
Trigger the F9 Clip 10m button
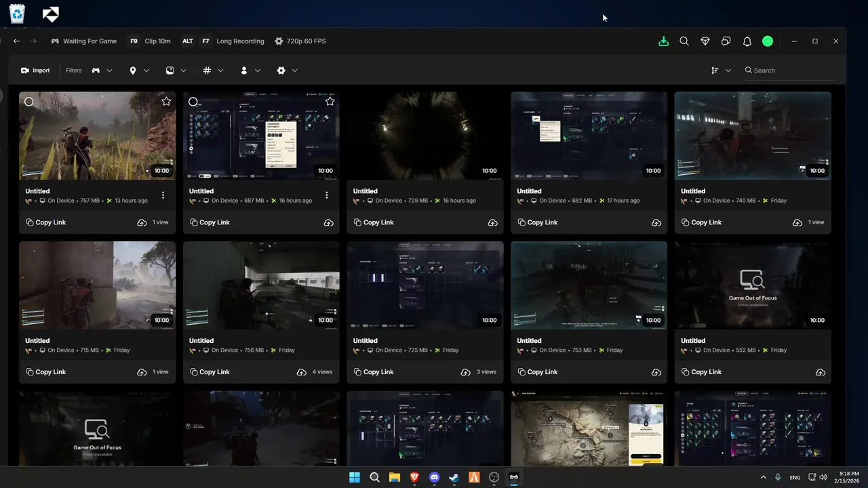click(x=150, y=41)
